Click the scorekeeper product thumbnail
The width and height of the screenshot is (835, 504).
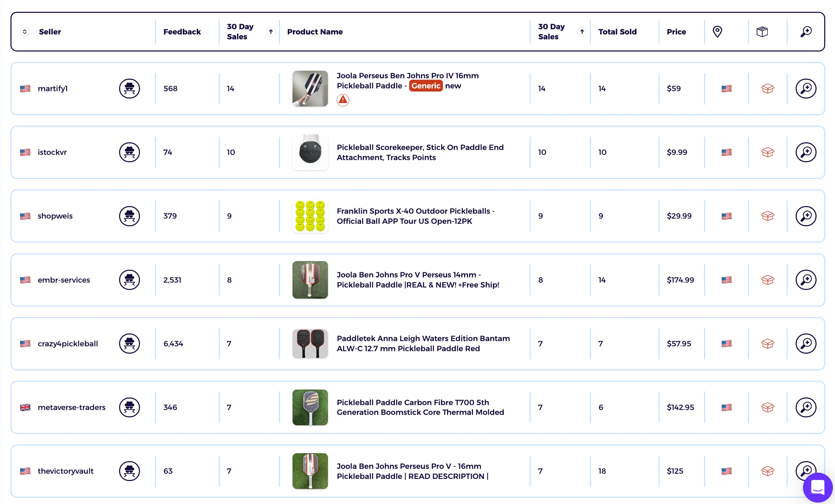pyautogui.click(x=310, y=152)
